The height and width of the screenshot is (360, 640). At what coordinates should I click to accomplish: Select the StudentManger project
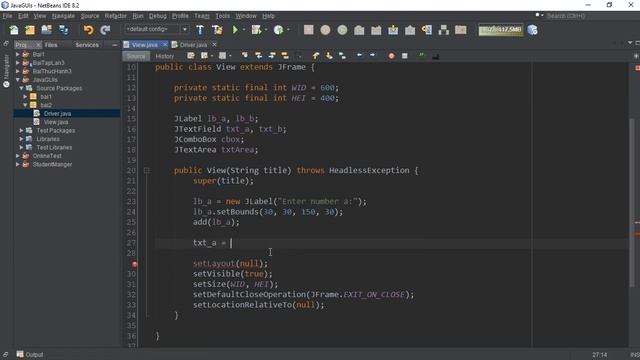(x=52, y=164)
